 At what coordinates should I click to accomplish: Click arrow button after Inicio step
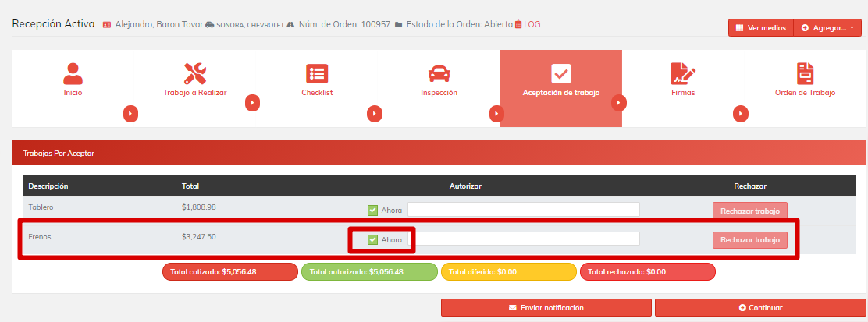tap(130, 114)
